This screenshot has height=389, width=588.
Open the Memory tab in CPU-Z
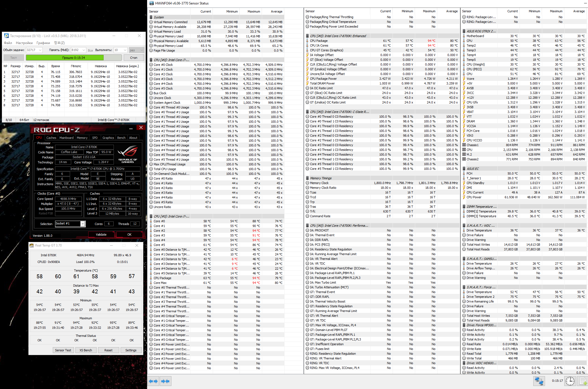pos(82,138)
